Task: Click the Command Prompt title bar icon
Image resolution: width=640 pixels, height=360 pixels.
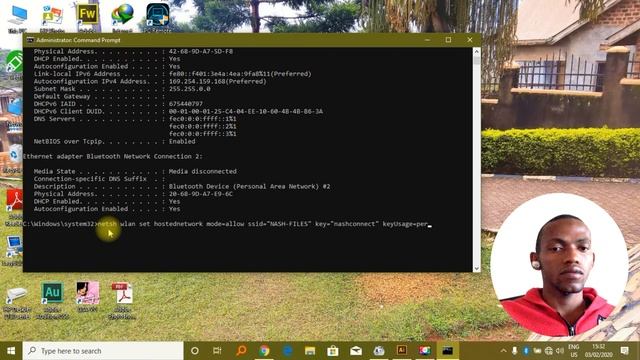Action: click(x=30, y=40)
